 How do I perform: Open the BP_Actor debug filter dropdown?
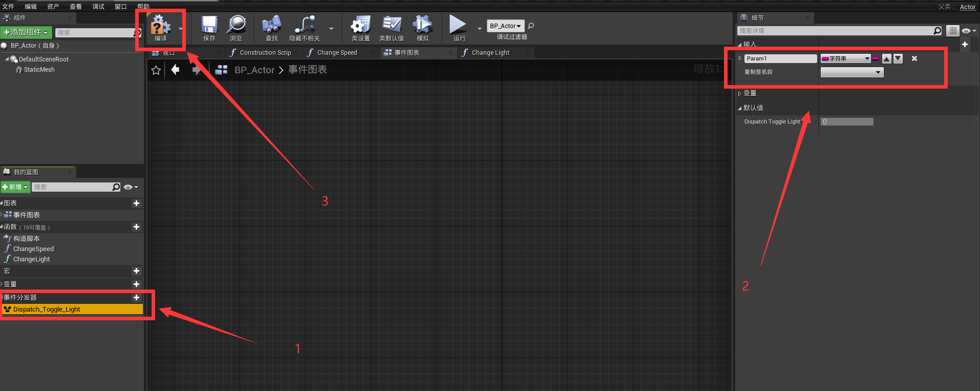pos(505,26)
